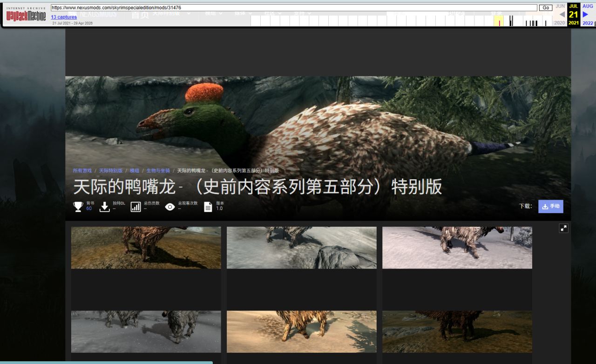
Task: Open the sandy-colored creature thumbnail
Action: pyautogui.click(x=302, y=332)
